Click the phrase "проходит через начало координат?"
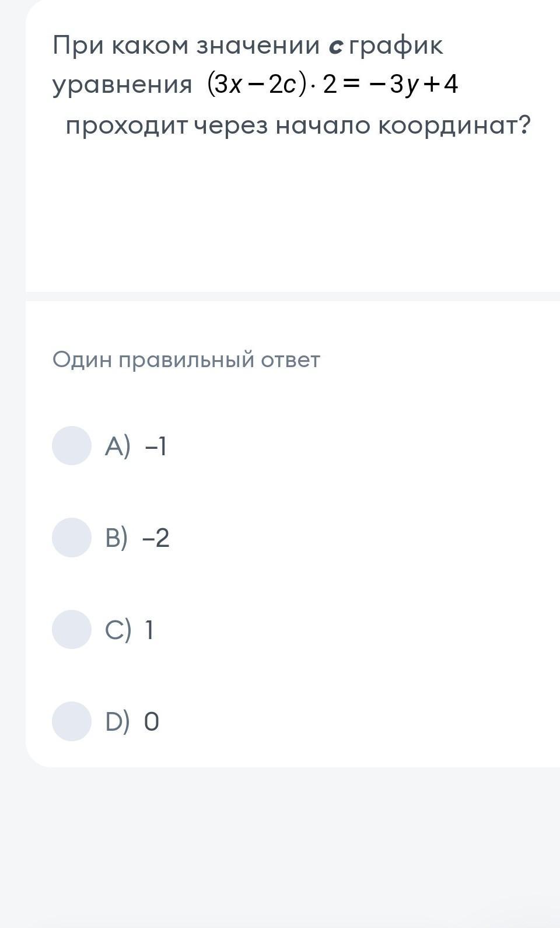560x928 pixels. tap(297, 125)
